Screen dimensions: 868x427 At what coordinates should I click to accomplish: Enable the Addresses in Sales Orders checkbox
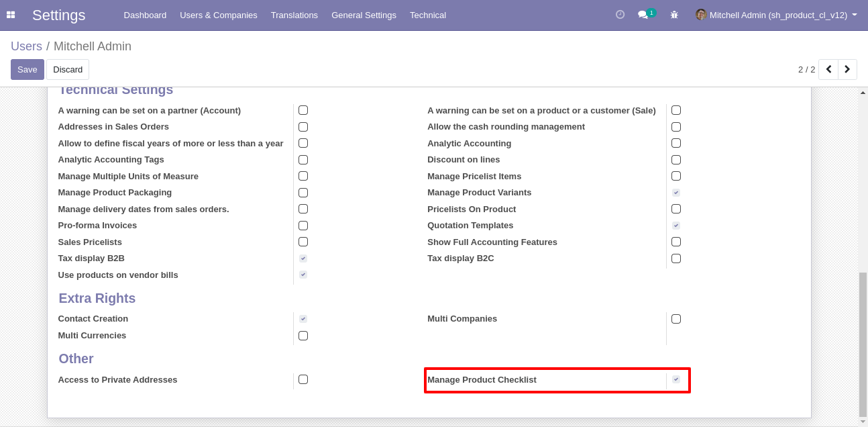tap(303, 126)
